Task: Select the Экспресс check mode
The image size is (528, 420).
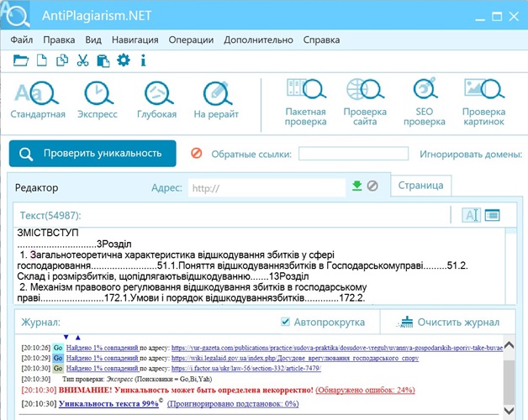Action: click(99, 99)
